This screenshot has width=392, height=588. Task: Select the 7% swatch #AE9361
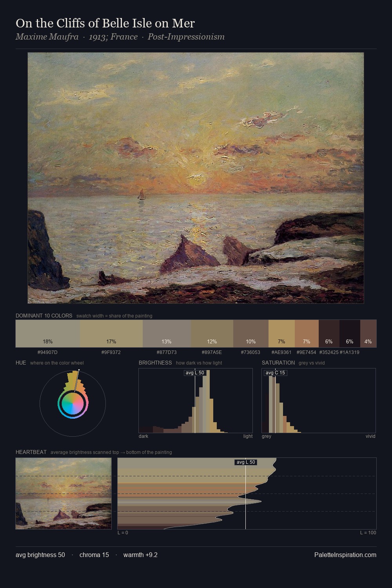pyautogui.click(x=281, y=334)
